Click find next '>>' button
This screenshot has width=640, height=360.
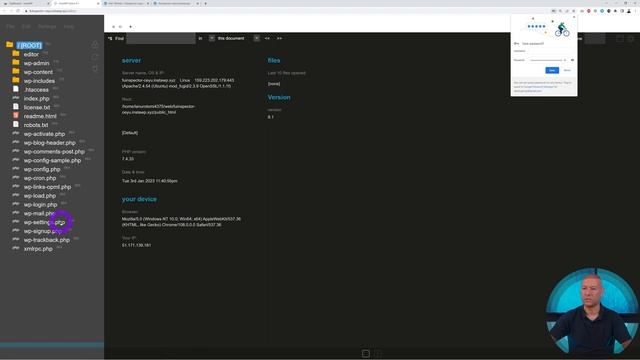tap(280, 38)
